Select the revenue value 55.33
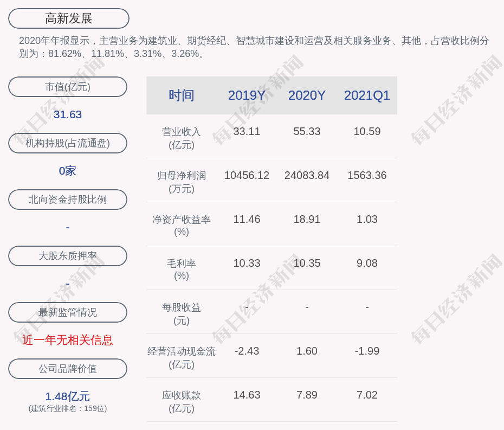The height and width of the screenshot is (430, 504). click(x=307, y=131)
